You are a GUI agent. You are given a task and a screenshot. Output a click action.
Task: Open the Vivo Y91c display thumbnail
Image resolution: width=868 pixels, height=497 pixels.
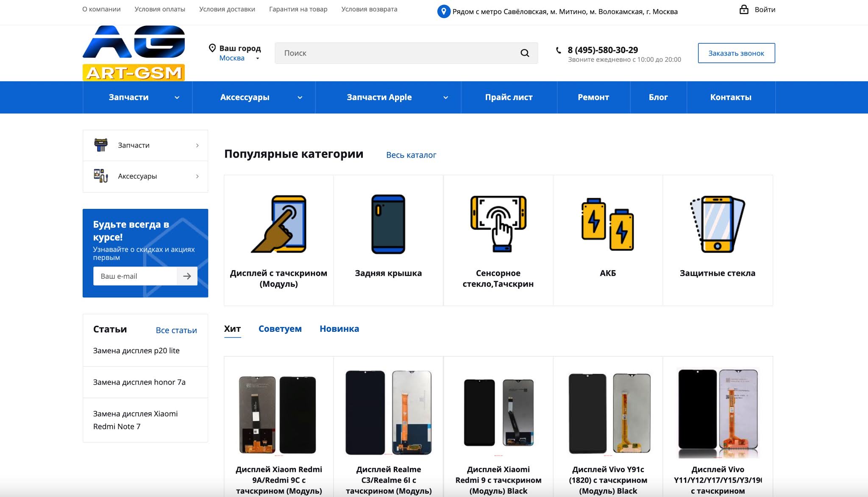(609, 413)
